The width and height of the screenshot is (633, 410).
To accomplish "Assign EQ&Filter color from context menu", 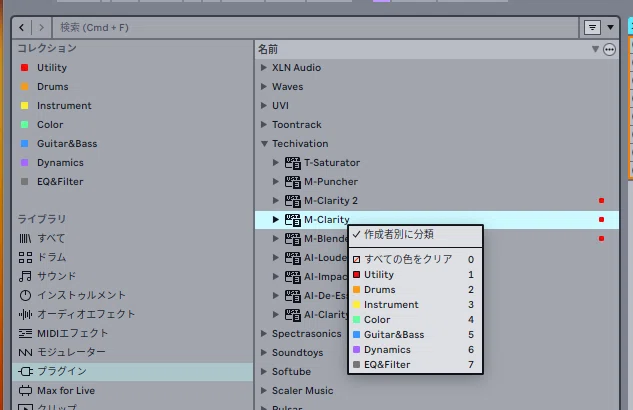I will [415, 364].
